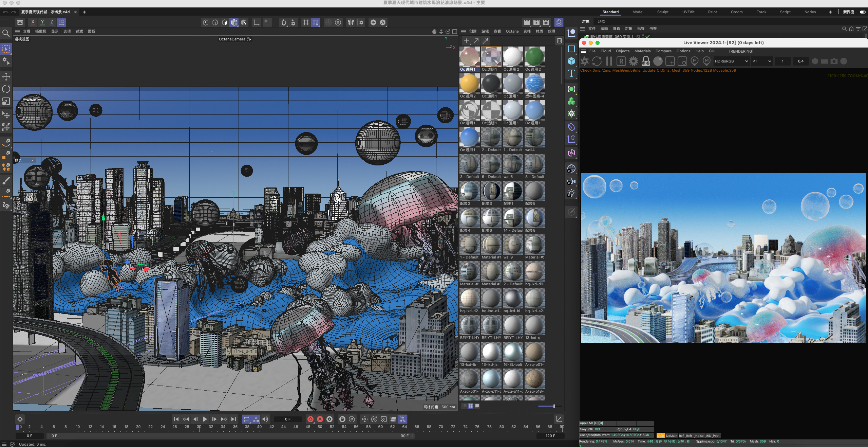Open the viewport hamburger menu
The height and width of the screenshot is (447, 868).
[x=17, y=31]
